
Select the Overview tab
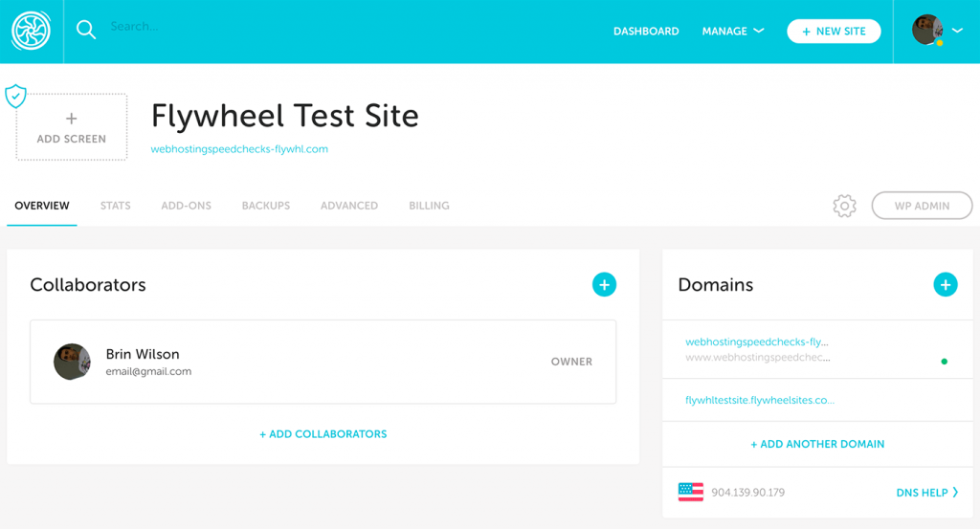click(x=42, y=206)
